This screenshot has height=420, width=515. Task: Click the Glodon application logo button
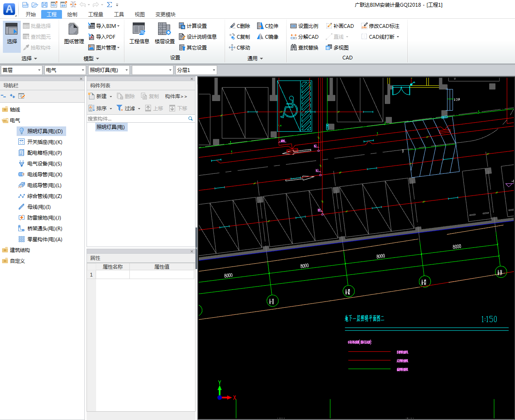[9, 9]
